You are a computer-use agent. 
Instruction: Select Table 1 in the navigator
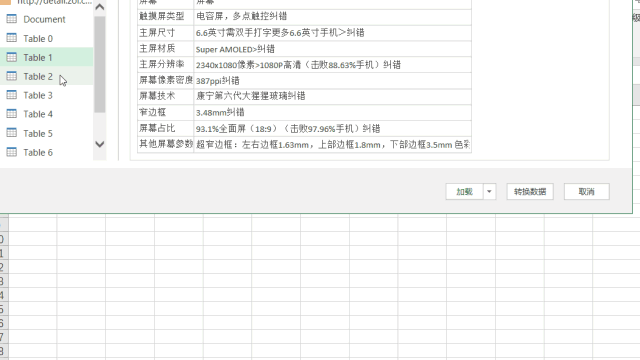click(x=38, y=58)
